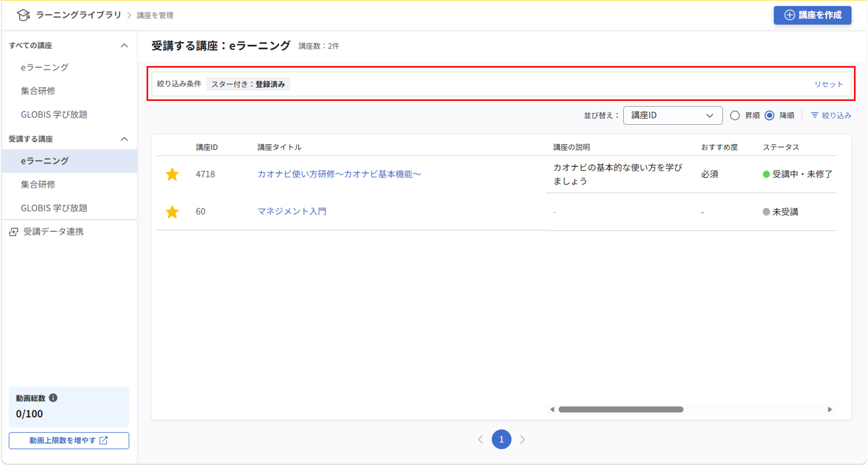Click 必須 recommendation cell
The image size is (868, 465).
[x=710, y=174]
